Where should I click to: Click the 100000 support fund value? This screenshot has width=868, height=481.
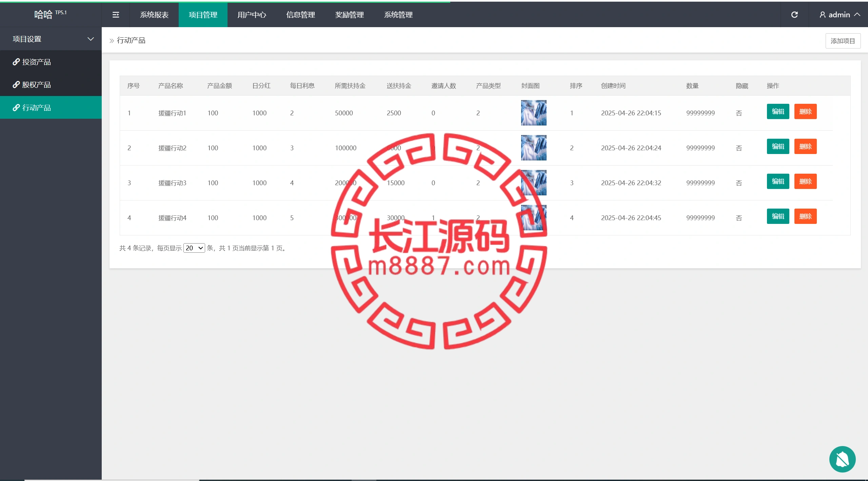(346, 148)
